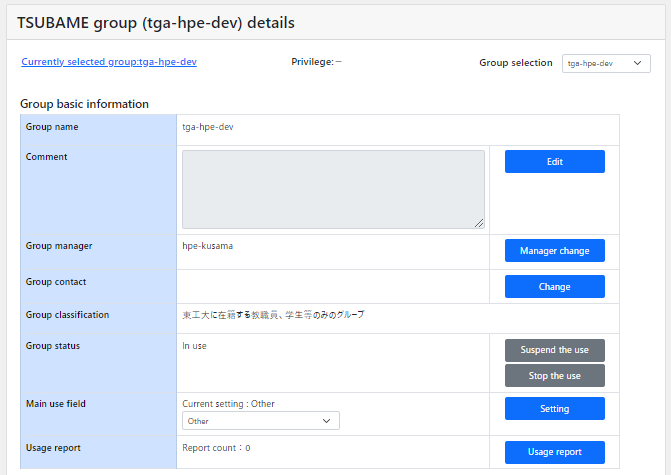The height and width of the screenshot is (475, 671).
Task: Click the Report count : 0 text
Action: (x=216, y=448)
